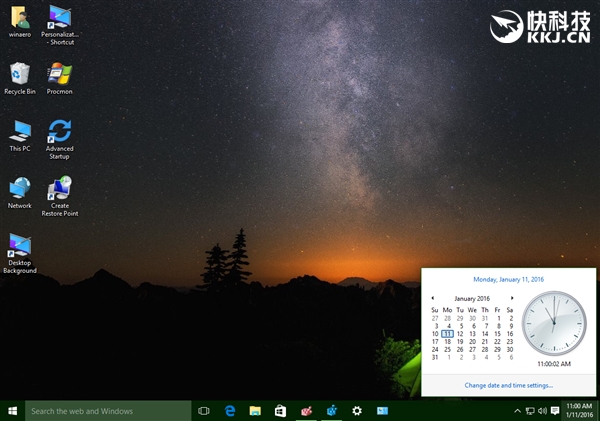
Task: Open Personalization Shortcut desktop icon
Action: [x=60, y=25]
